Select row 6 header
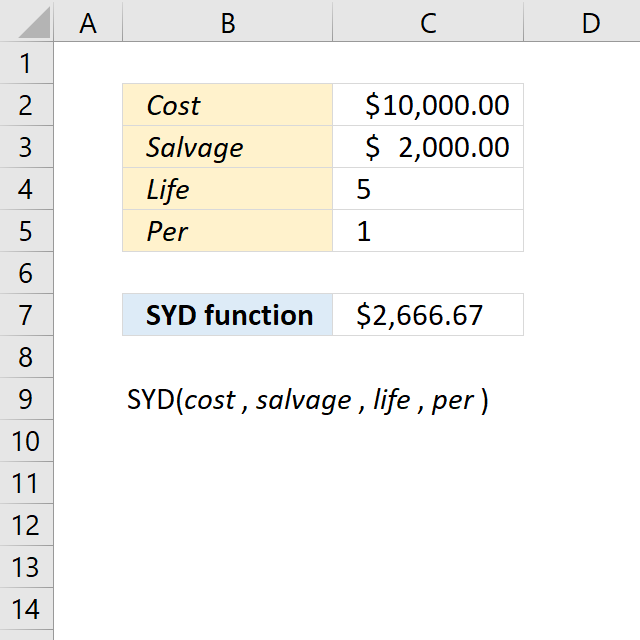640x640 pixels. click(x=27, y=273)
